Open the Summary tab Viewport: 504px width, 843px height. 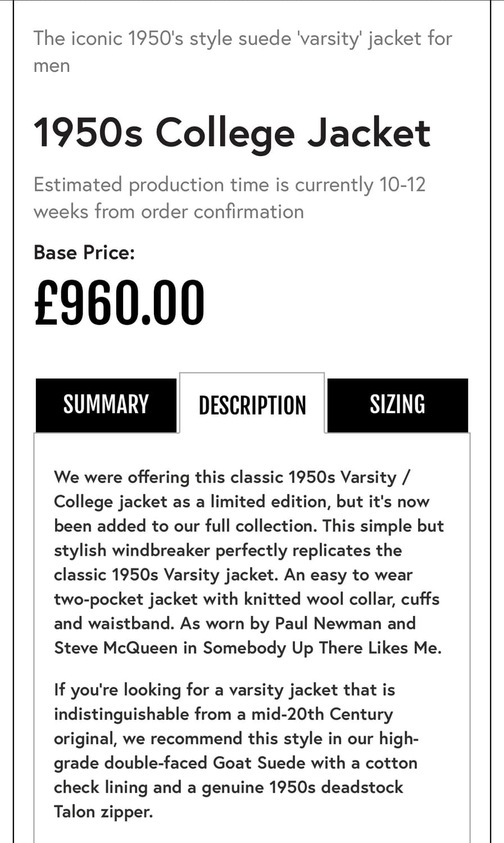coord(106,405)
